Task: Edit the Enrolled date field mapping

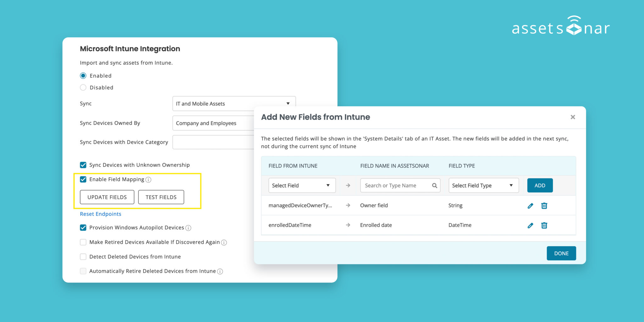Action: 530,225
